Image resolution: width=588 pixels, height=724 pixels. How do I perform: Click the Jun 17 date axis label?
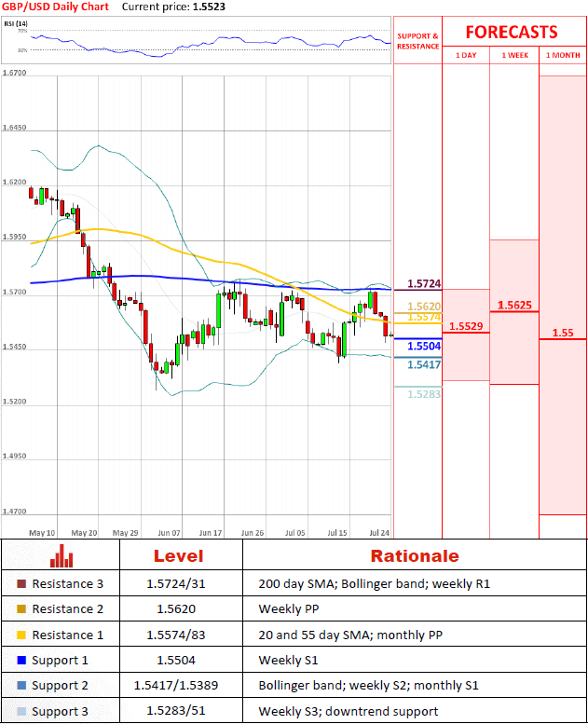coord(211,533)
